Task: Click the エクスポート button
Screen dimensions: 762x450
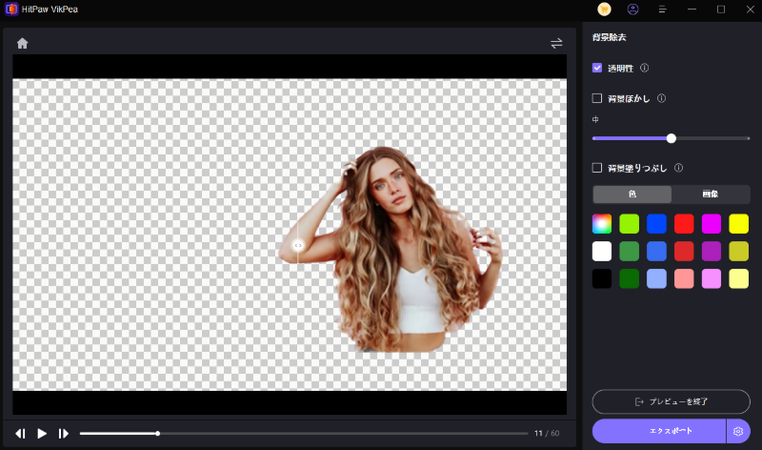Action: point(658,431)
